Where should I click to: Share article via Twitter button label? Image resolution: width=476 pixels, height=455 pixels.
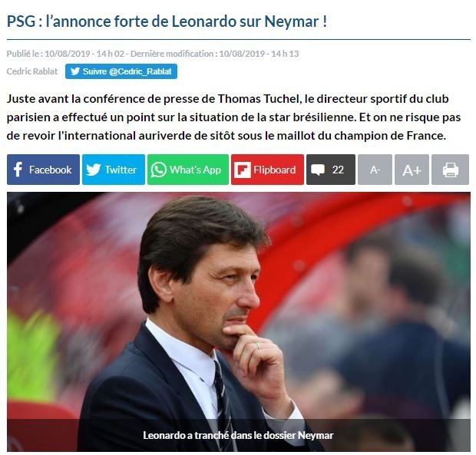121,170
